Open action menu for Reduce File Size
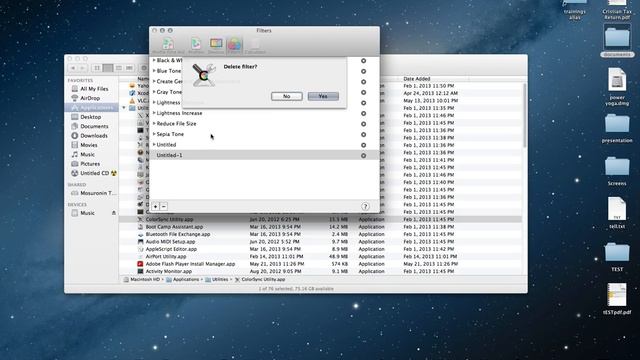The height and width of the screenshot is (360, 640). click(363, 124)
